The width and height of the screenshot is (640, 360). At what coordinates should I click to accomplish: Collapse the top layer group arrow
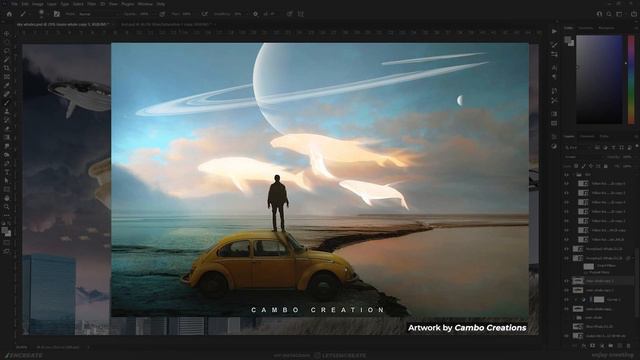pyautogui.click(x=573, y=174)
